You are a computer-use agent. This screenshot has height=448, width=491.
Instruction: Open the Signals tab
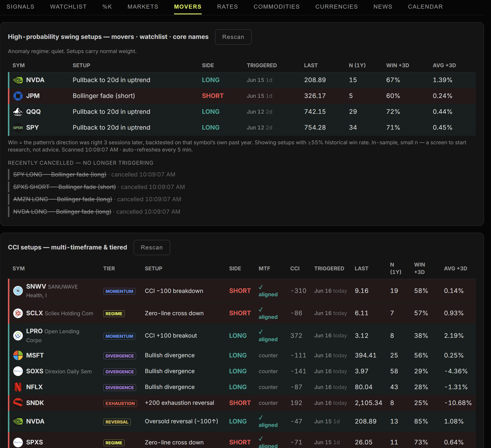pos(20,7)
